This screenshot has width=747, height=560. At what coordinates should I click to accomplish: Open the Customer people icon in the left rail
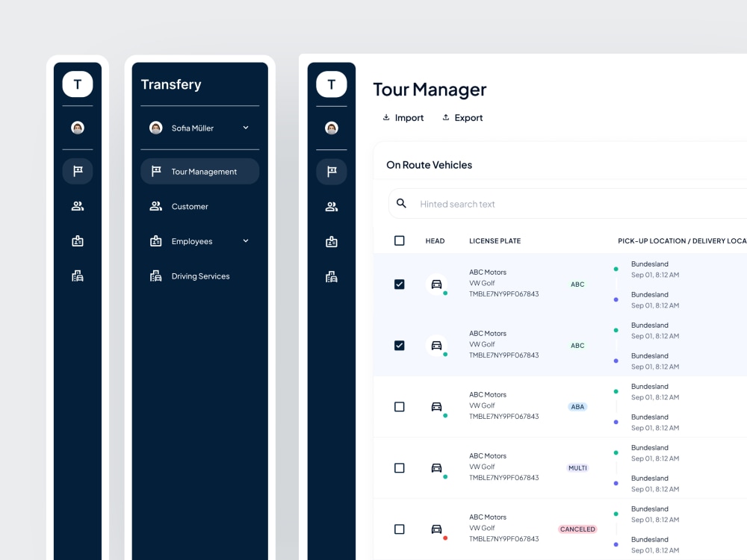tap(78, 206)
